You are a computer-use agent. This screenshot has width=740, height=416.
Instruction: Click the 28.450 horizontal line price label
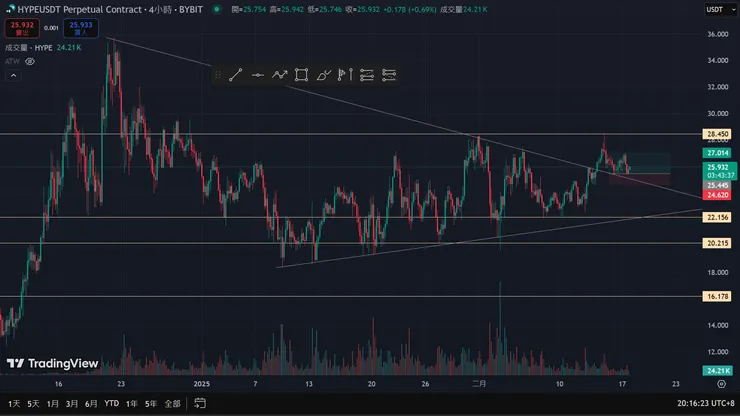[x=717, y=134]
